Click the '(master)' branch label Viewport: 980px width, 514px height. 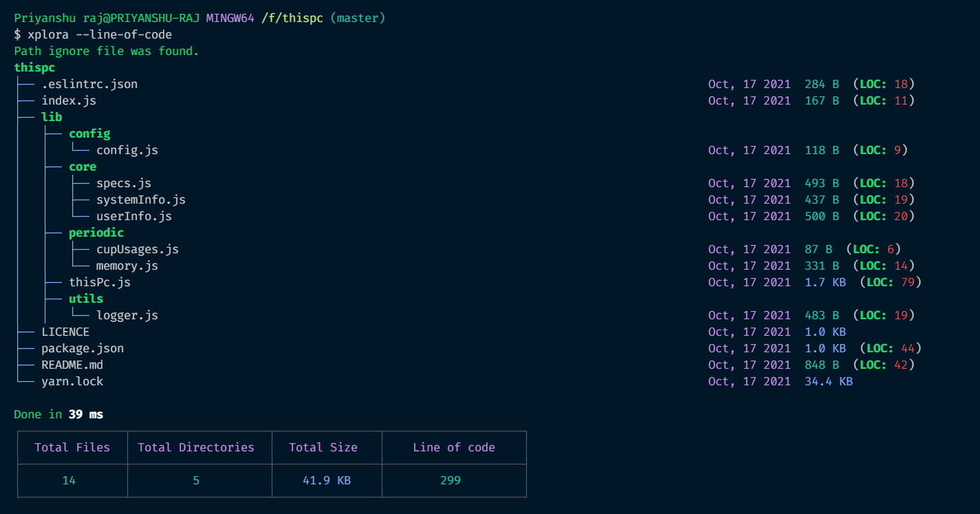[x=358, y=18]
